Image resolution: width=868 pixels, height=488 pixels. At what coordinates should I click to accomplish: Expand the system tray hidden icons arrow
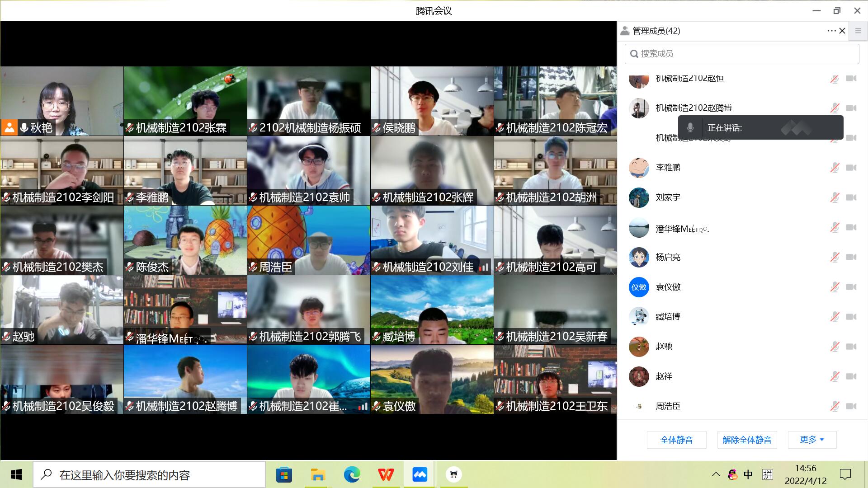pyautogui.click(x=716, y=474)
